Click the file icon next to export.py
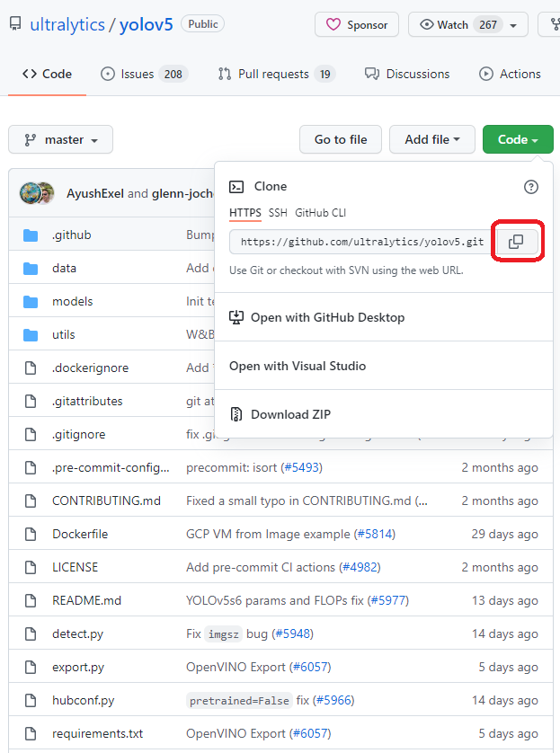Screen dimensions: 560x753 pos(31,667)
